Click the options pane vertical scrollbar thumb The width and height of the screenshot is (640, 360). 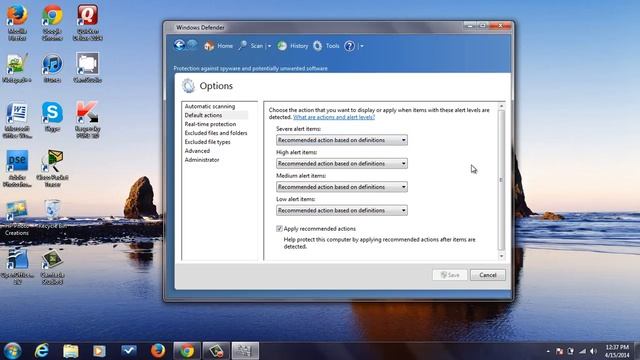click(502, 180)
